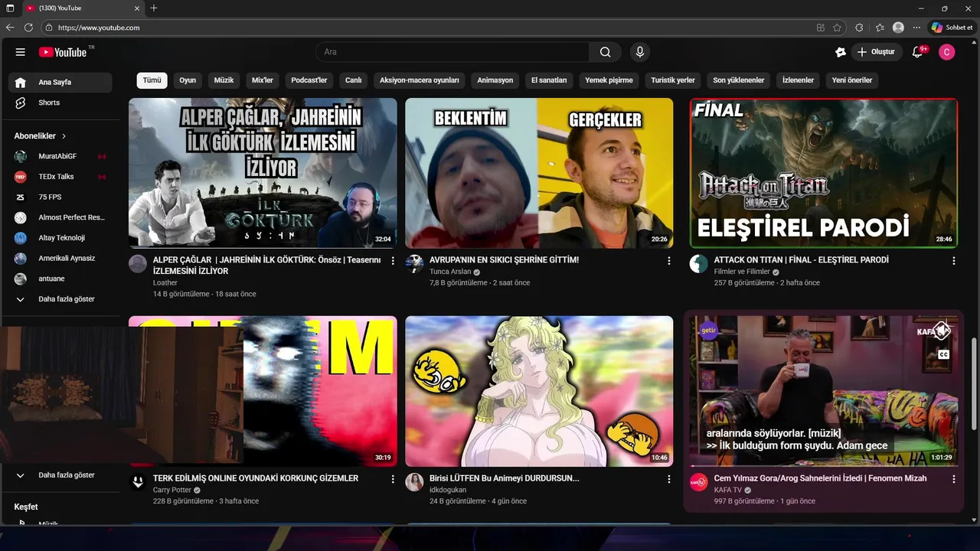Click the Tunca Arslan channel avatar
980x551 pixels.
(414, 264)
